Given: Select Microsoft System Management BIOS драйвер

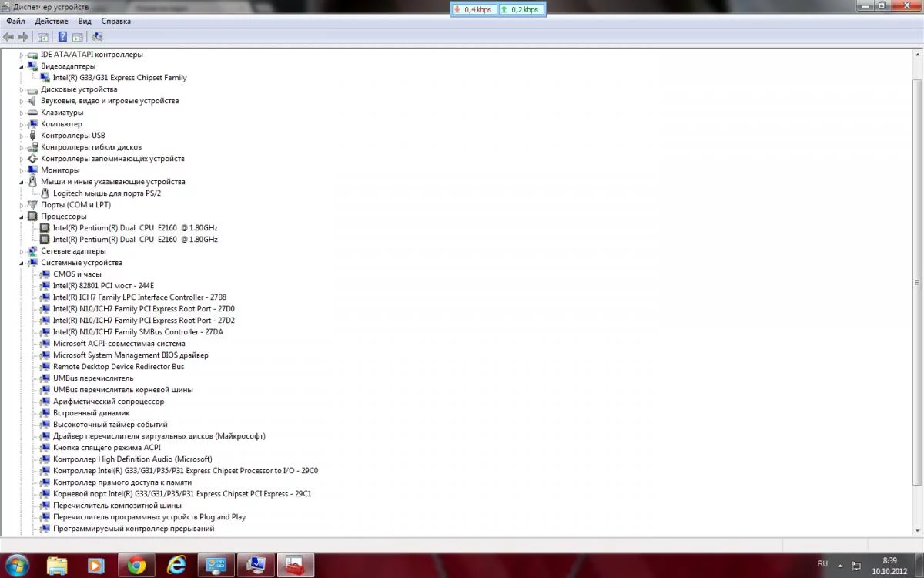Looking at the screenshot, I should 131,355.
